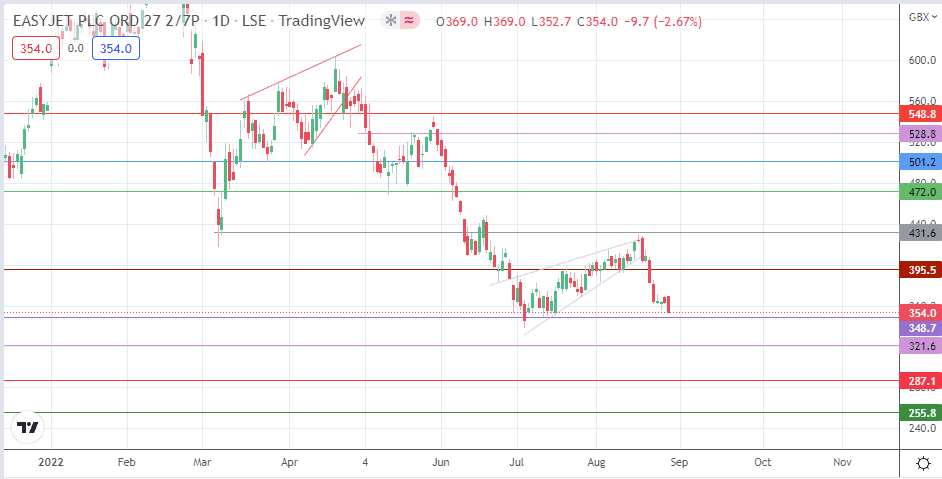Click the red 354.0 sell price box

(36, 49)
